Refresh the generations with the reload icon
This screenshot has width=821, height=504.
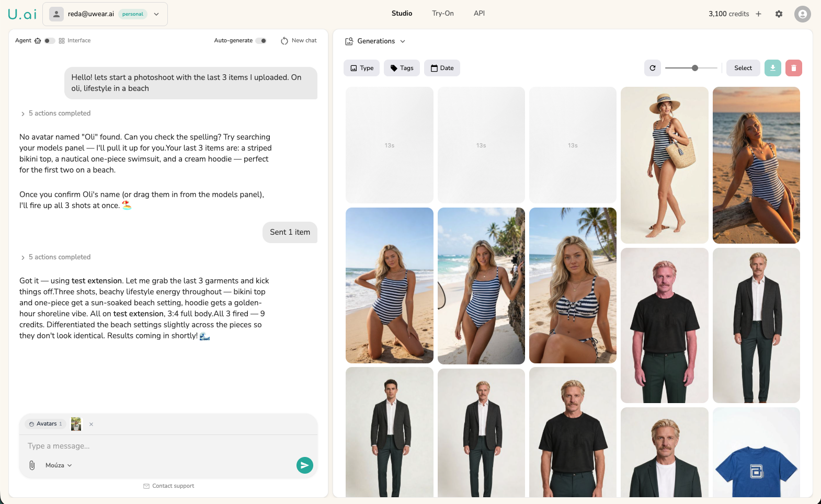coord(653,68)
